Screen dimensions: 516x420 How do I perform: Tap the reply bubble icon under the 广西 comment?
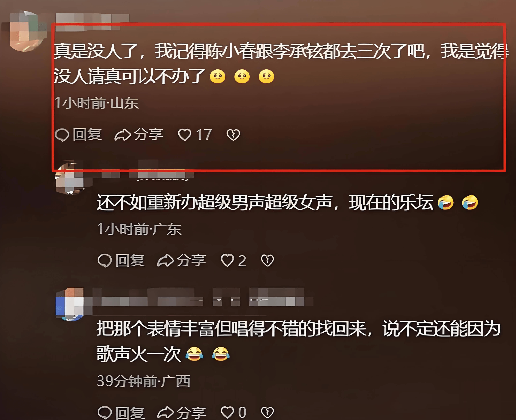tap(105, 412)
